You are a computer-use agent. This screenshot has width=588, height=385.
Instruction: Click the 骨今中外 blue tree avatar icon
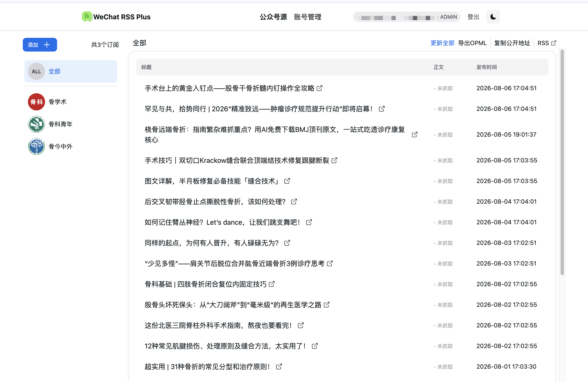[36, 147]
